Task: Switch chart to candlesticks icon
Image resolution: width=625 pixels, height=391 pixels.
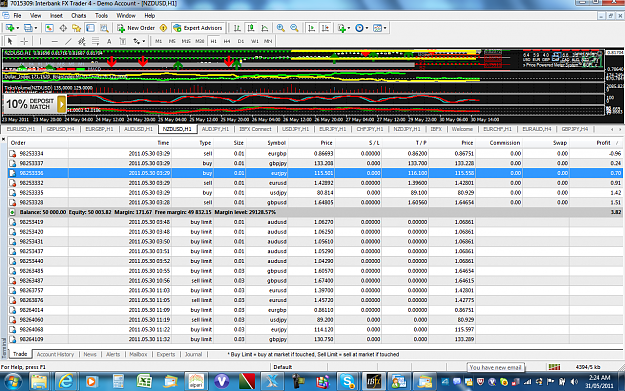Action: (x=251, y=28)
